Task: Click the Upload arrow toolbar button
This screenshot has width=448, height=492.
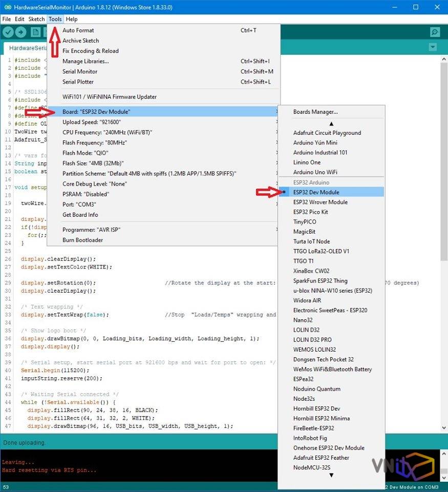Action: [x=21, y=32]
